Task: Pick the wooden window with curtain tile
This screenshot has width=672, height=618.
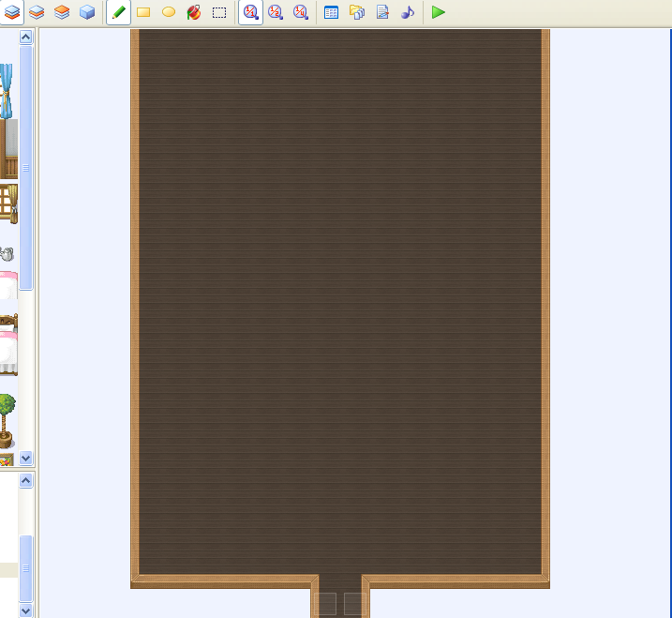Action: [8, 204]
